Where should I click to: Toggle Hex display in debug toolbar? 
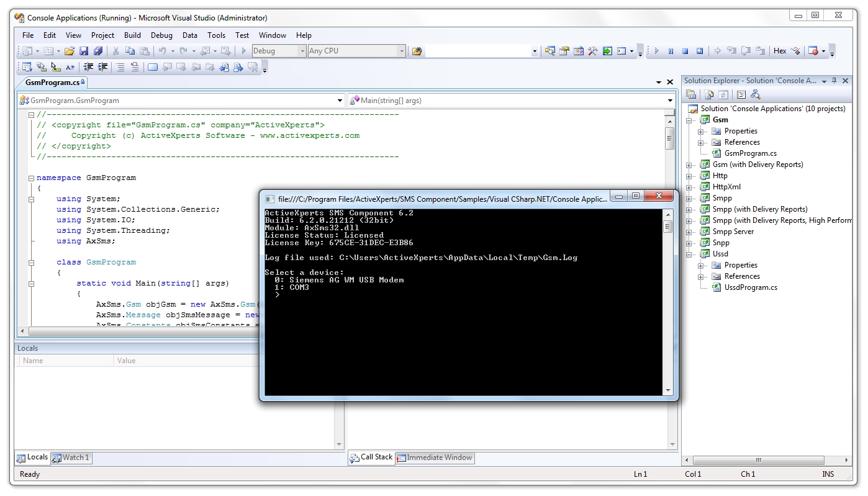point(780,51)
